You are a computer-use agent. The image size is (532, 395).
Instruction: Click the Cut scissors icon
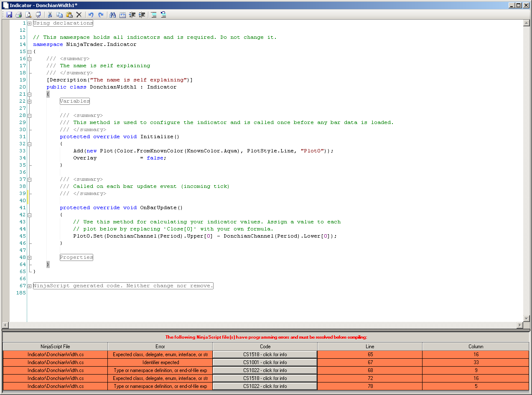(x=50, y=15)
